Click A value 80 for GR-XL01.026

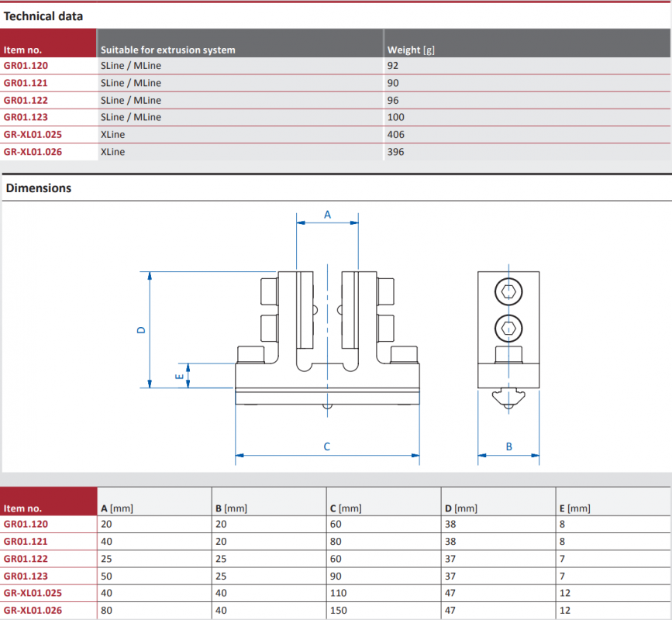106,610
